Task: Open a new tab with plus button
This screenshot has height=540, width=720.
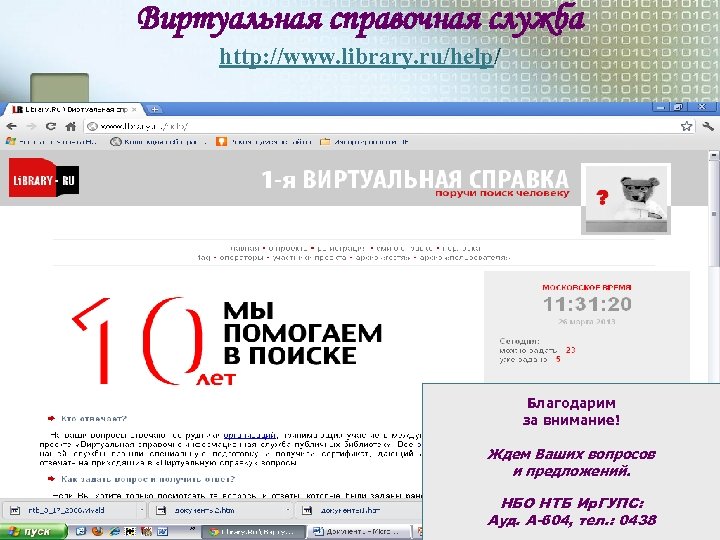Action: coord(155,109)
